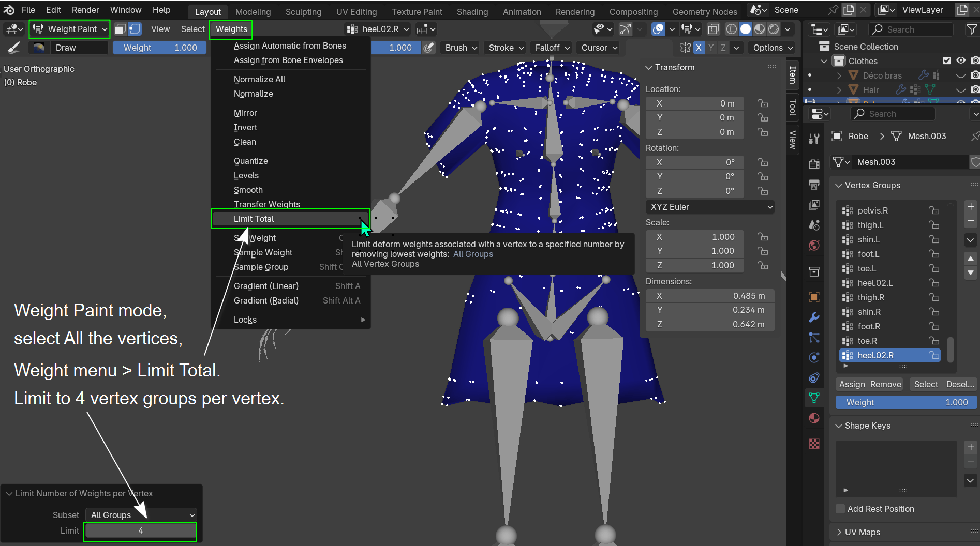980x546 pixels.
Task: Open the Tool properties tab icon
Action: tap(814, 139)
